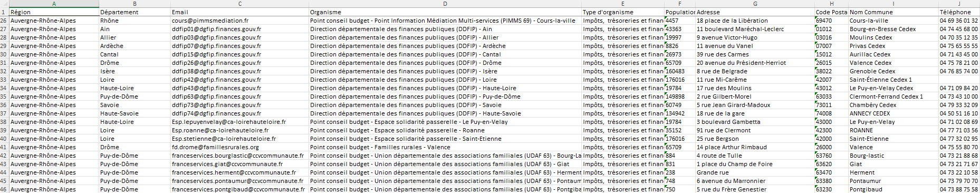Click the postal code cell 63760
Viewport: 980px width, 193px height.
[x=831, y=156]
